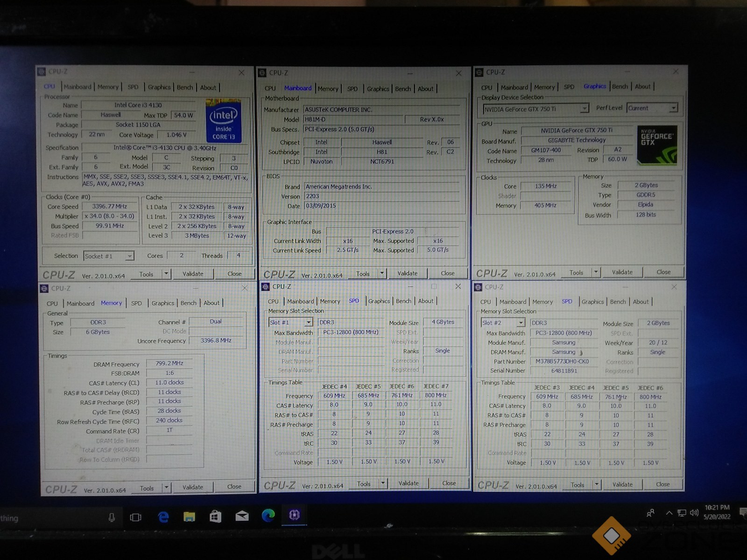
Task: Expand the Tools arrow in the Graphics window
Action: click(x=596, y=272)
